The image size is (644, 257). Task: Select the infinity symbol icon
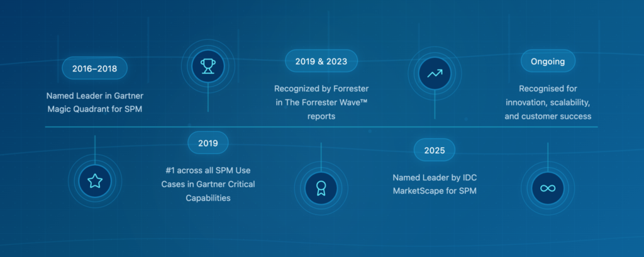click(x=548, y=188)
